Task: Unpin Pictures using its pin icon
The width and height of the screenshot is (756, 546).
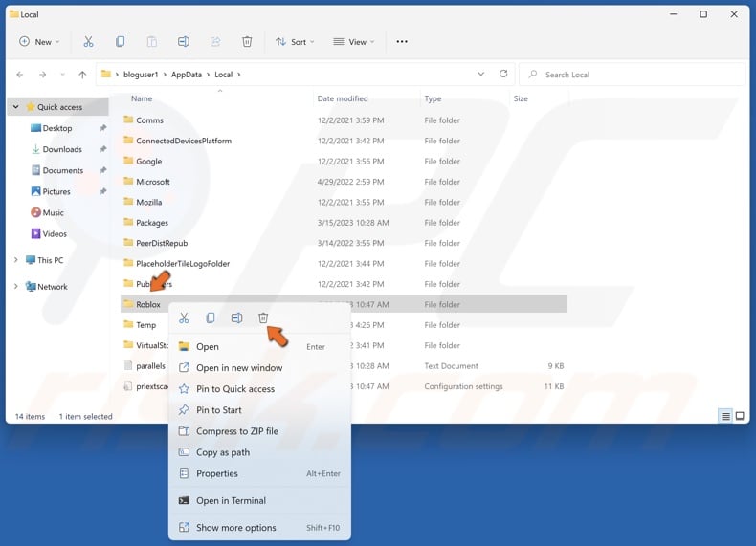Action: tap(102, 192)
